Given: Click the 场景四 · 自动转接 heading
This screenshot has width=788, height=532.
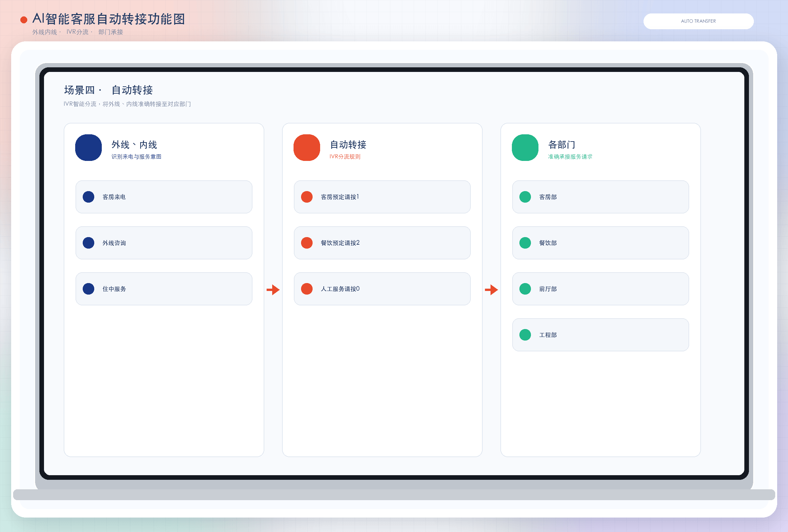Looking at the screenshot, I should pyautogui.click(x=108, y=90).
